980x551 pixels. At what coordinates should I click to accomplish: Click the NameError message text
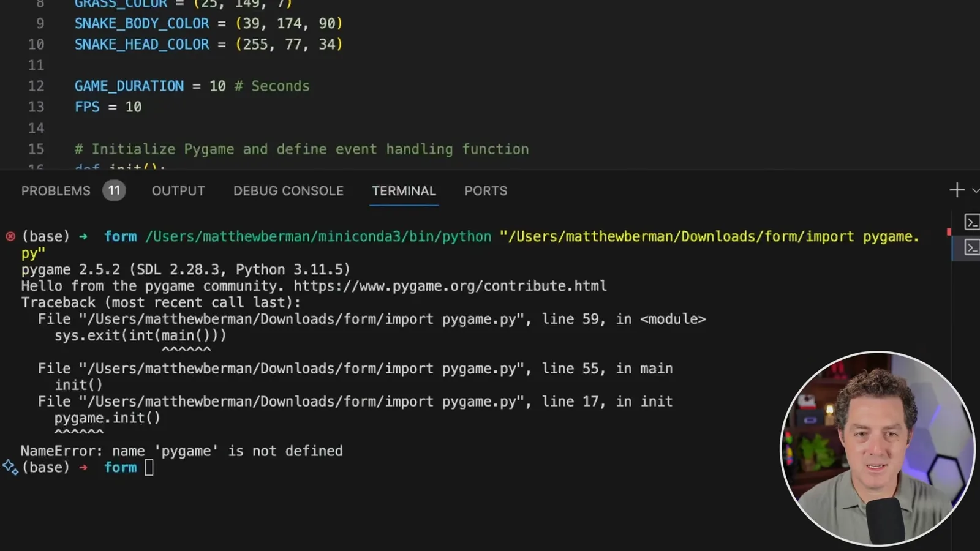[181, 451]
